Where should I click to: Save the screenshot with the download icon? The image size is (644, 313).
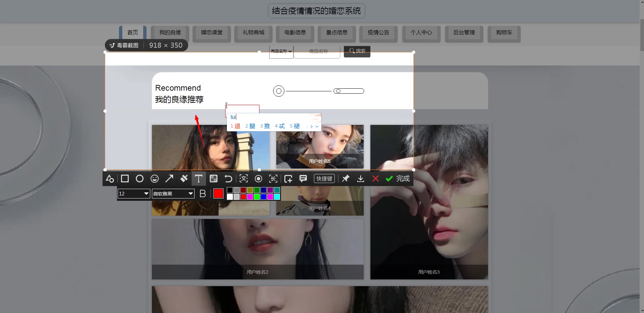pyautogui.click(x=361, y=179)
